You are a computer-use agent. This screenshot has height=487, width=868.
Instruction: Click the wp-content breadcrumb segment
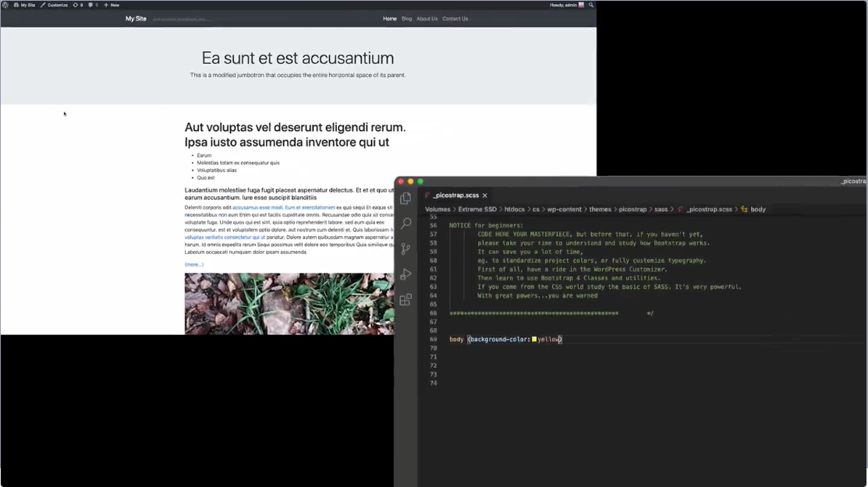click(564, 210)
